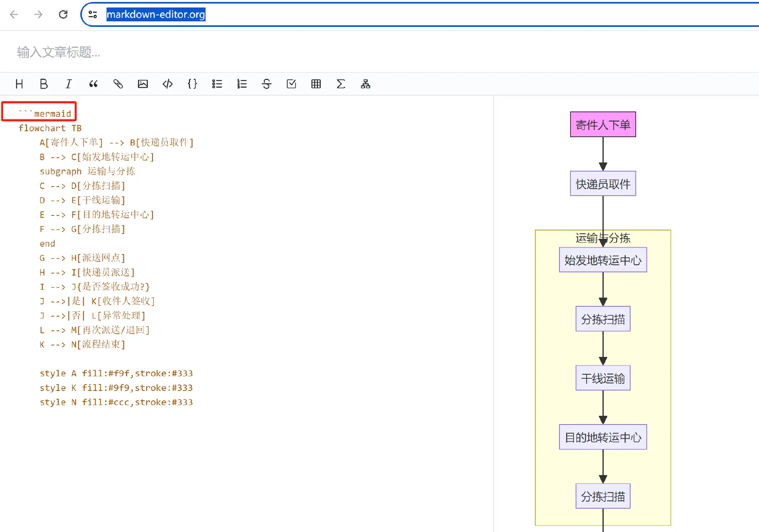Insert a diagram with the flowchart icon
Image resolution: width=759 pixels, height=532 pixels.
pyautogui.click(x=366, y=84)
